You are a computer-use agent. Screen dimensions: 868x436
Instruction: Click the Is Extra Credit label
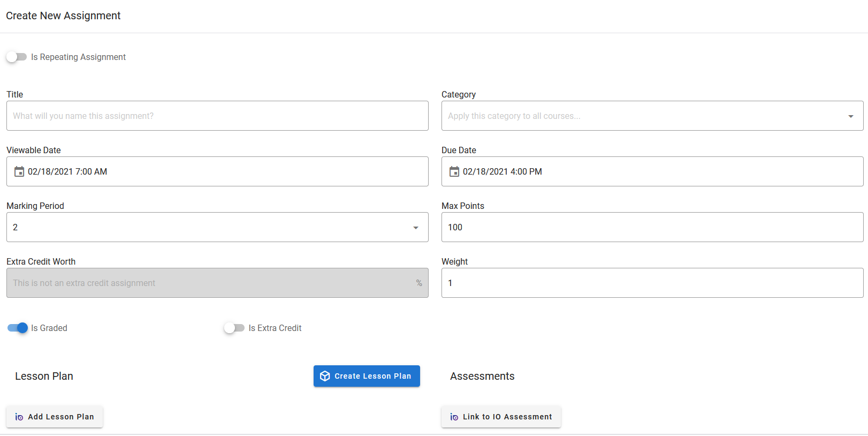[275, 328]
